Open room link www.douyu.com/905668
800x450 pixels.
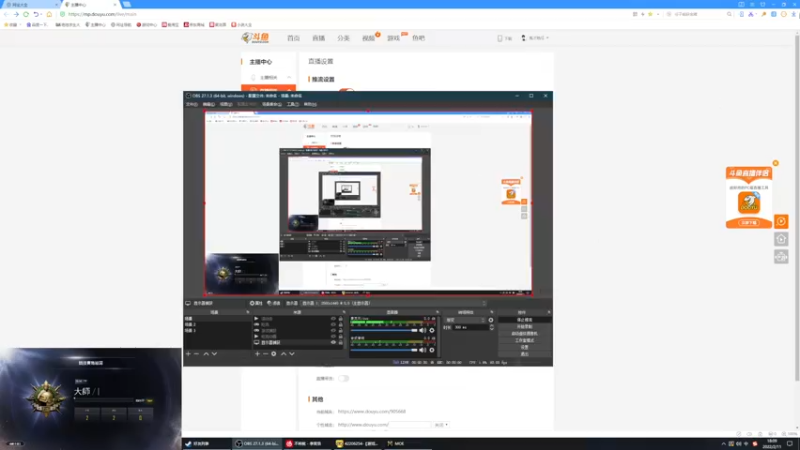pyautogui.click(x=371, y=411)
